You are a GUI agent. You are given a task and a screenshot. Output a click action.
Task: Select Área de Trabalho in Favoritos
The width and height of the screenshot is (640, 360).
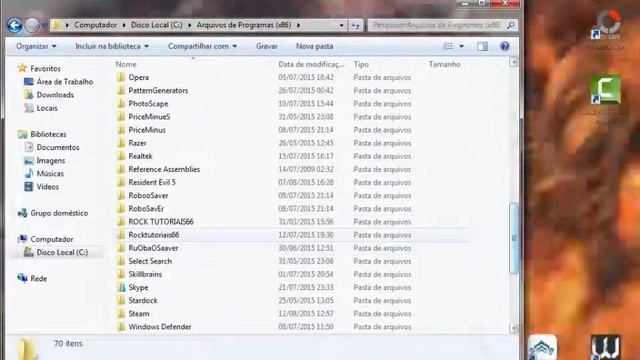(65, 82)
